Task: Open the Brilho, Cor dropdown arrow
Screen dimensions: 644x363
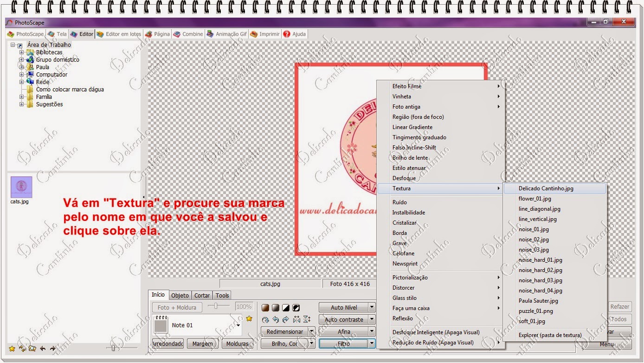Action: click(311, 344)
